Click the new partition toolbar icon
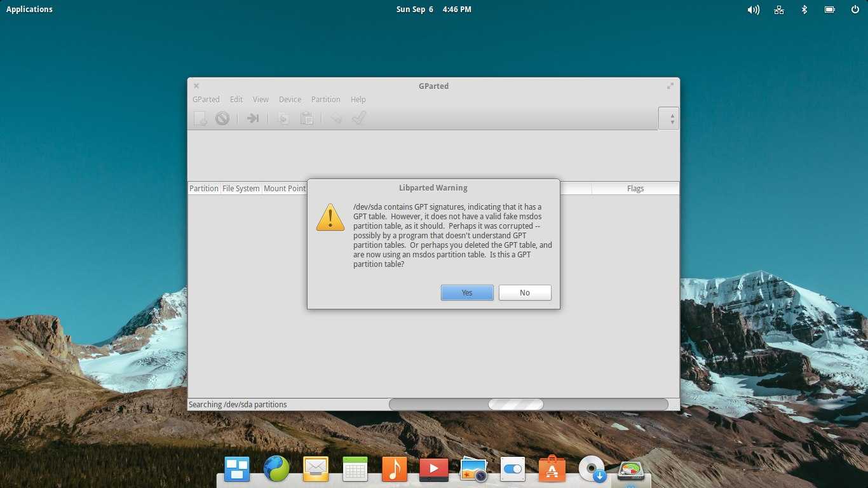Viewport: 868px width, 488px height. pos(201,118)
